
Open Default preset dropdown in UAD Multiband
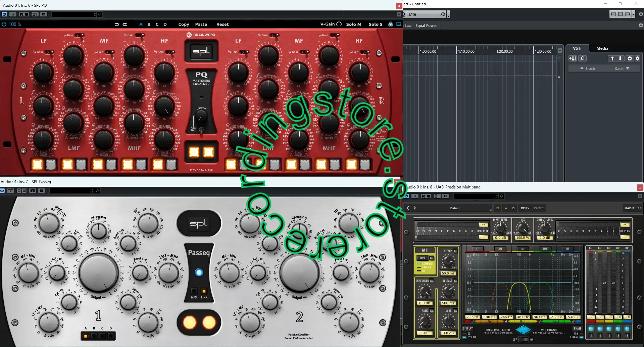(x=455, y=208)
